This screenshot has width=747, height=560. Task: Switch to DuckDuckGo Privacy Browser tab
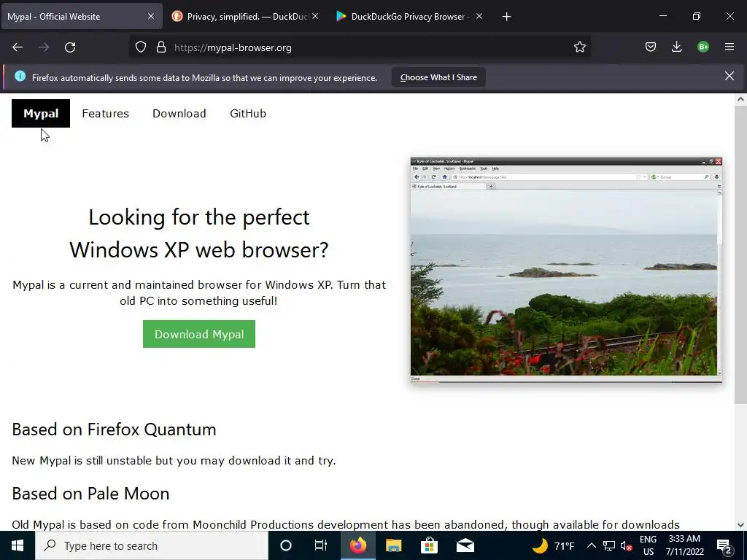click(x=410, y=16)
